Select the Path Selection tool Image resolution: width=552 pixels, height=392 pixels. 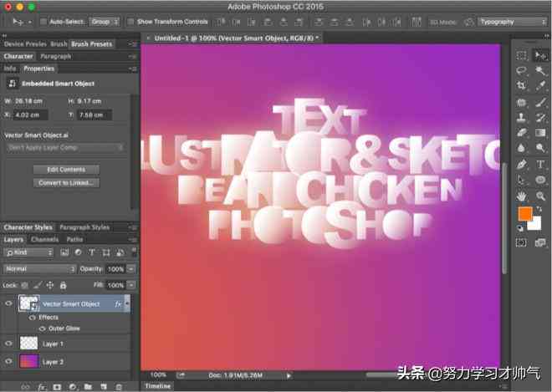click(522, 180)
